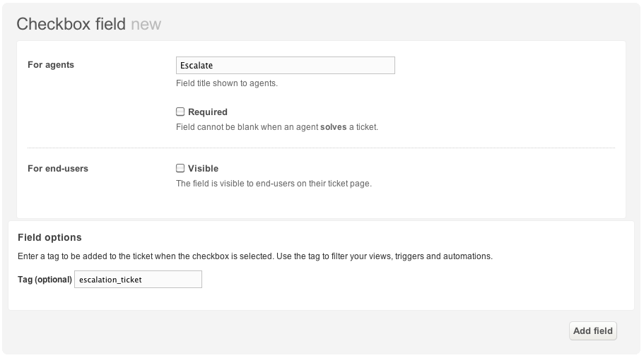Screen dimensions: 644x358
Task: Click the Required checkbox label text
Action: tap(207, 112)
